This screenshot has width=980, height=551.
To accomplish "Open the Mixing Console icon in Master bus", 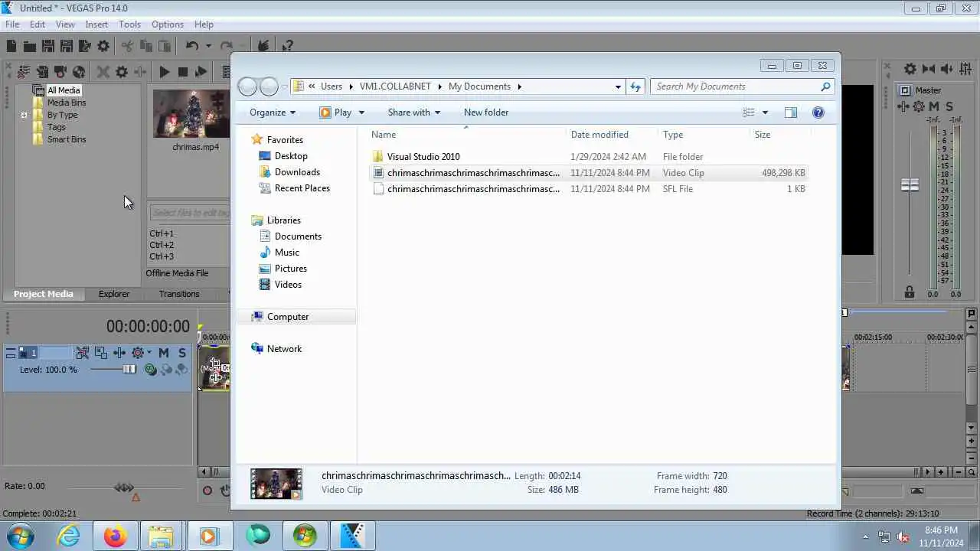I will coord(965,70).
